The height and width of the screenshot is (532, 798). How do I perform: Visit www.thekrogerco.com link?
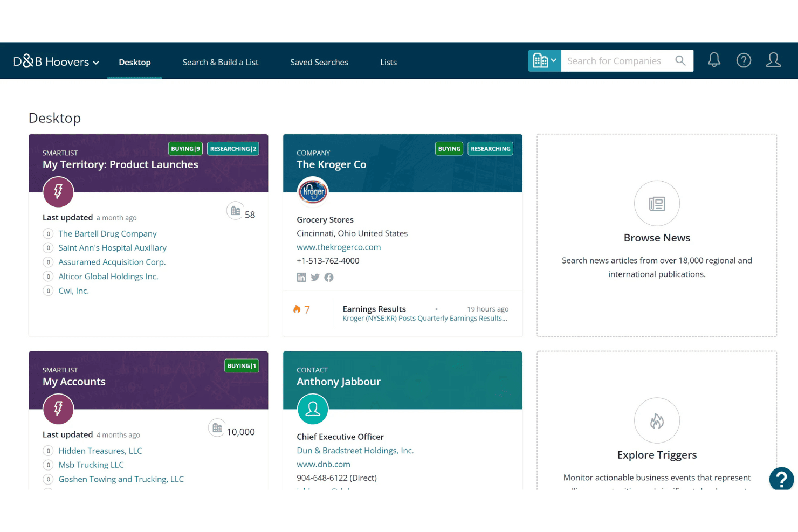339,247
